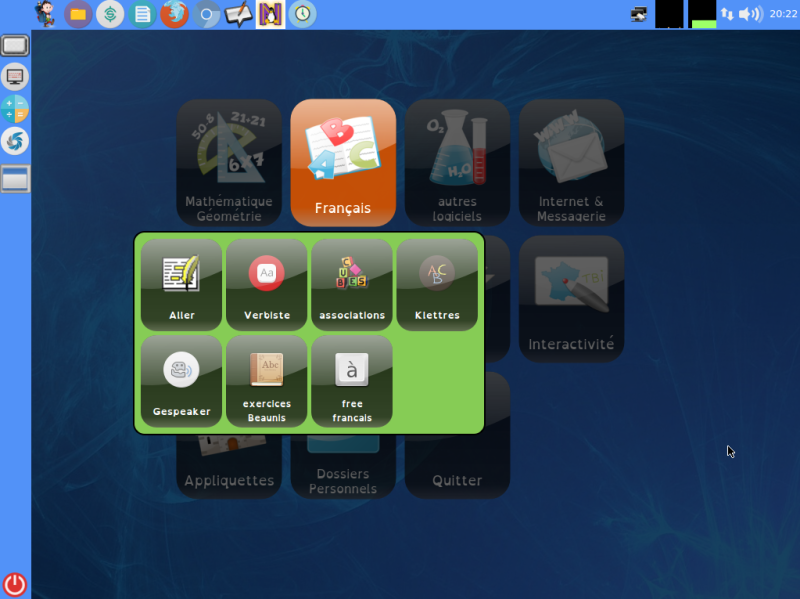This screenshot has width=800, height=599.
Task: Launch the free francais app
Action: tap(352, 381)
